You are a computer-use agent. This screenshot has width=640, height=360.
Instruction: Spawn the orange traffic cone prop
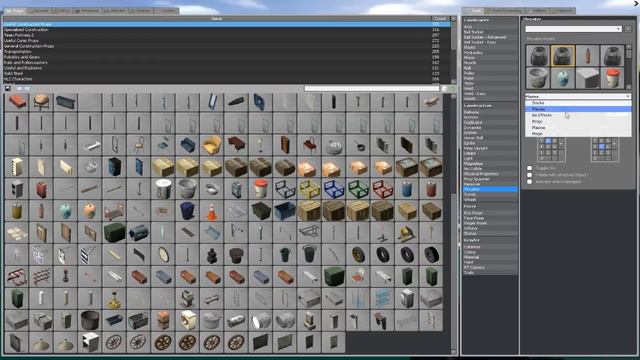(x=212, y=211)
